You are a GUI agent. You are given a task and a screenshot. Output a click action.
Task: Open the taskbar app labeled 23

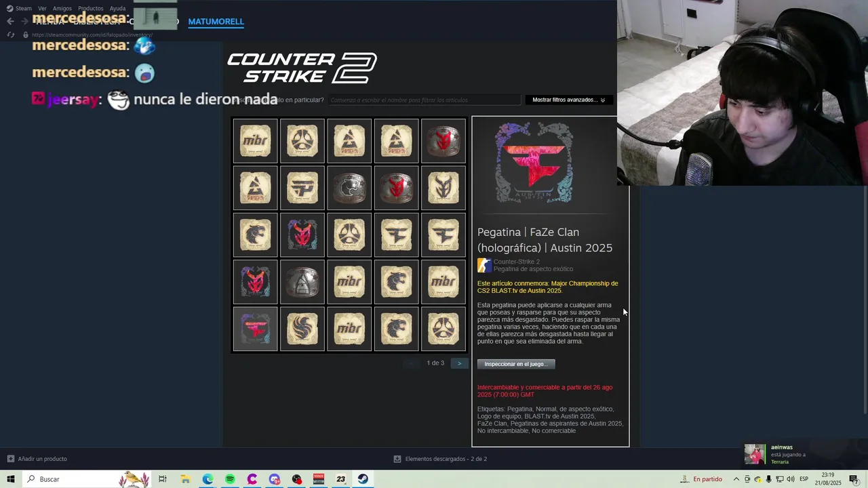pos(341,479)
